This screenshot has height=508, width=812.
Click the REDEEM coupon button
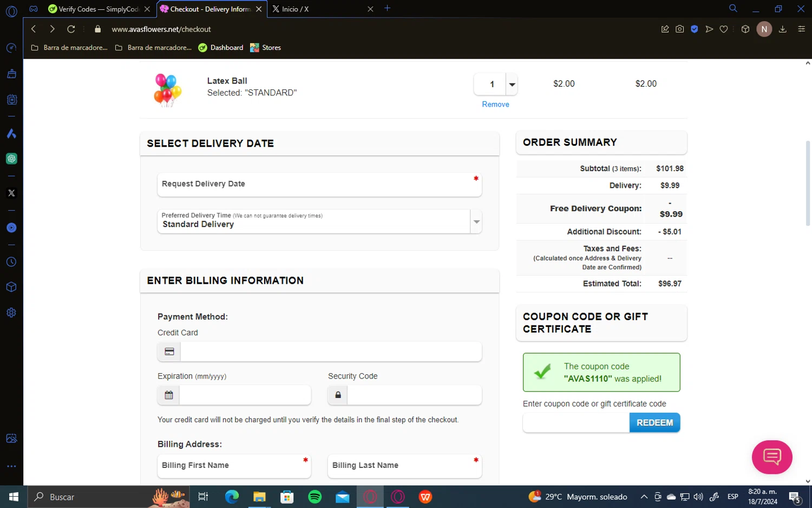tap(654, 422)
